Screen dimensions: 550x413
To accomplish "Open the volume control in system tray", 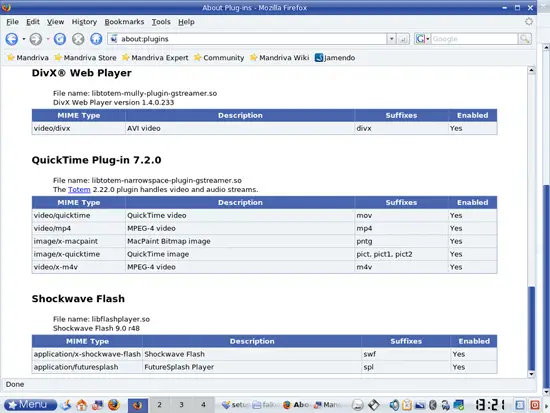I will [394, 405].
